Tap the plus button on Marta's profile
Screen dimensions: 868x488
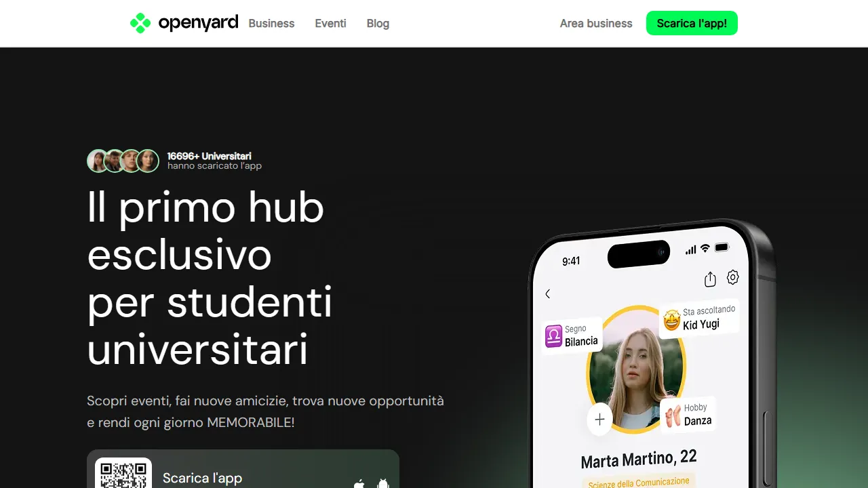pyautogui.click(x=599, y=420)
